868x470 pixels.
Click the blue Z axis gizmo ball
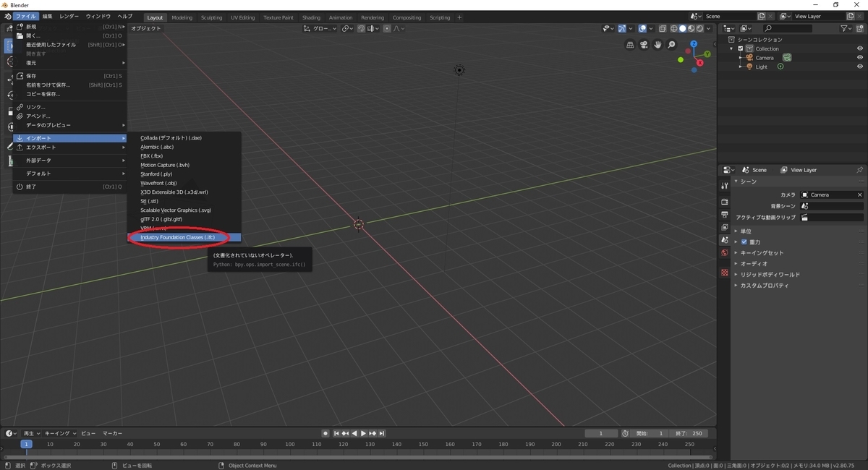(693, 44)
